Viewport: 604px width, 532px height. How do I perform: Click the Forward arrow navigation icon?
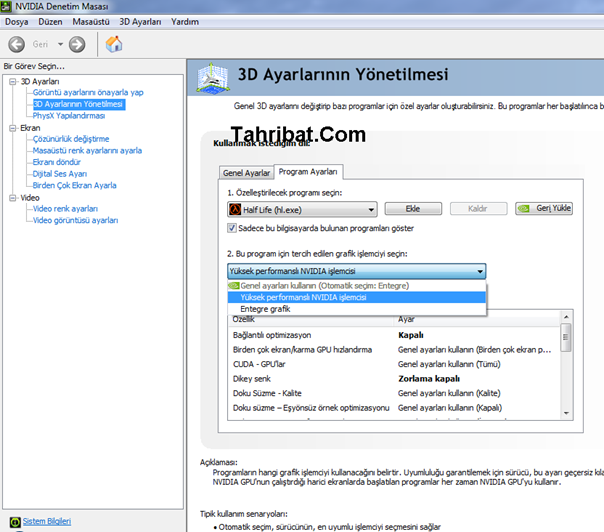pos(76,44)
